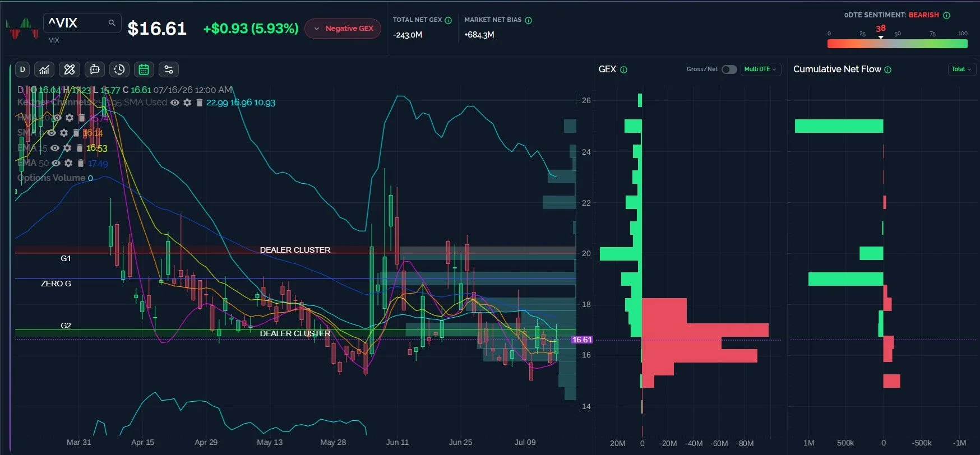980x455 pixels.
Task: Click the Keltner Channels indicator label
Action: click(54, 103)
